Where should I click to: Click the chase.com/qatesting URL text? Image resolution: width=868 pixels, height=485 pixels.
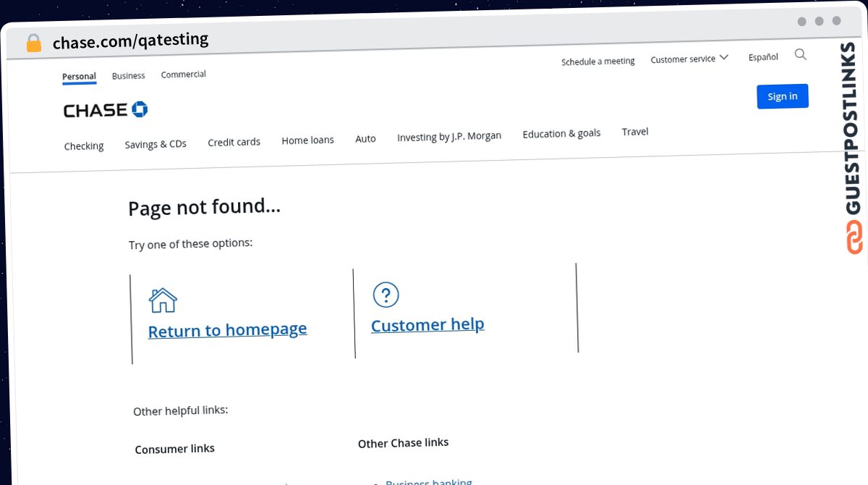[130, 41]
